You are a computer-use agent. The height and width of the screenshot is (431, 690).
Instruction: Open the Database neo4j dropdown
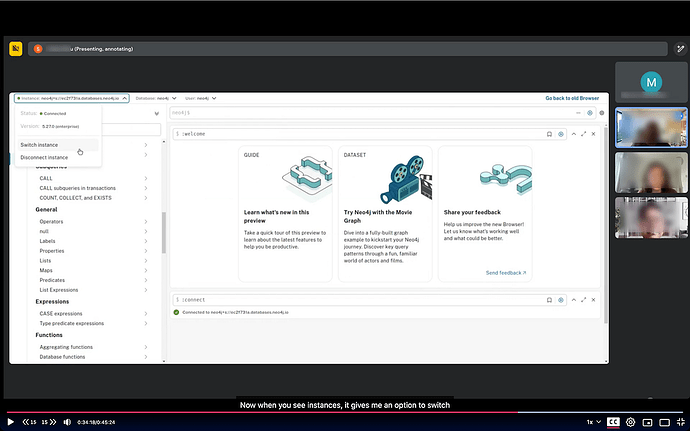156,98
